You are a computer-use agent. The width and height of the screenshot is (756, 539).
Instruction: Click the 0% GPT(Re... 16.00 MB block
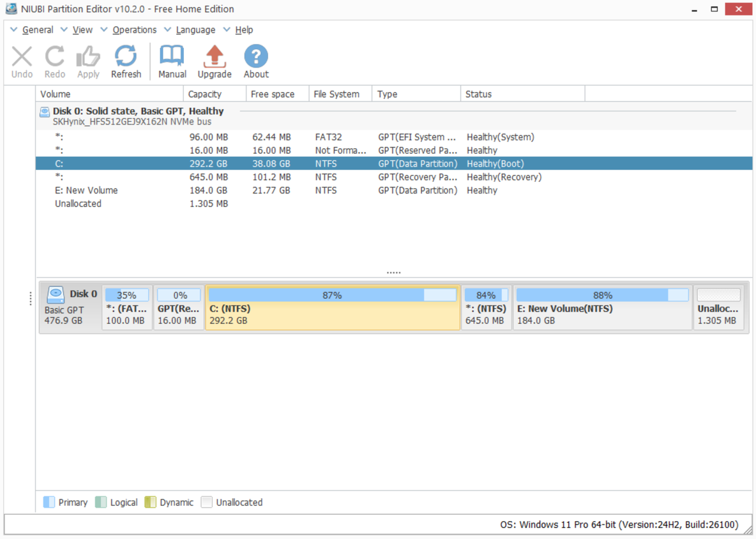pos(178,308)
